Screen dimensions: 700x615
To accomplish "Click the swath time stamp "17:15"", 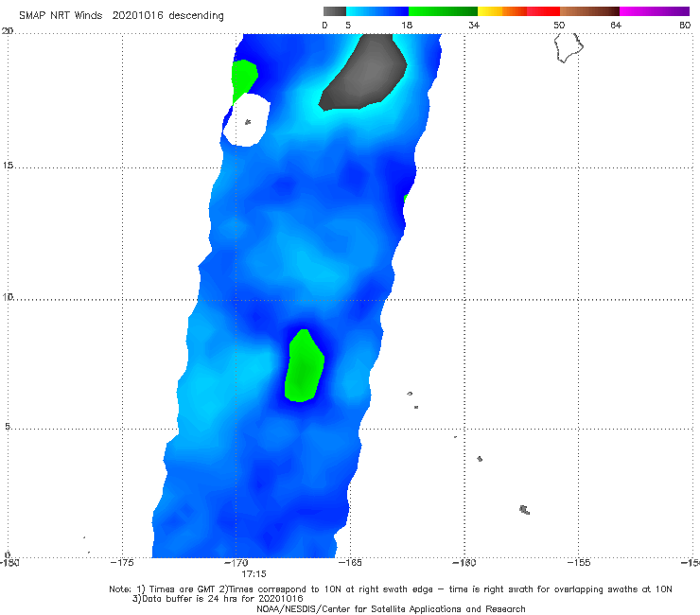I will [254, 574].
